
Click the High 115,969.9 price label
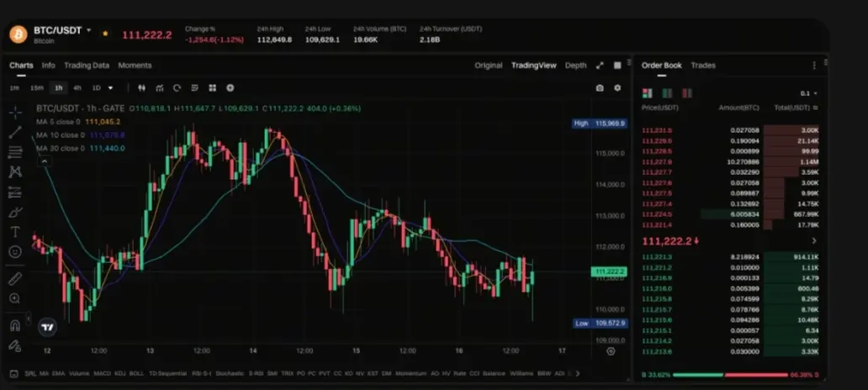tap(600, 124)
